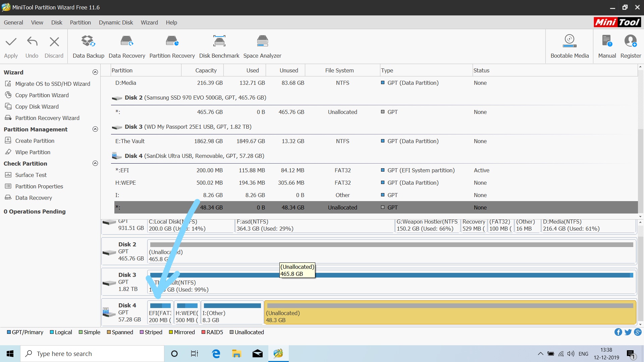Viewport: 644px width, 362px height.
Task: Select Create Partition in sidebar
Action: (30, 141)
